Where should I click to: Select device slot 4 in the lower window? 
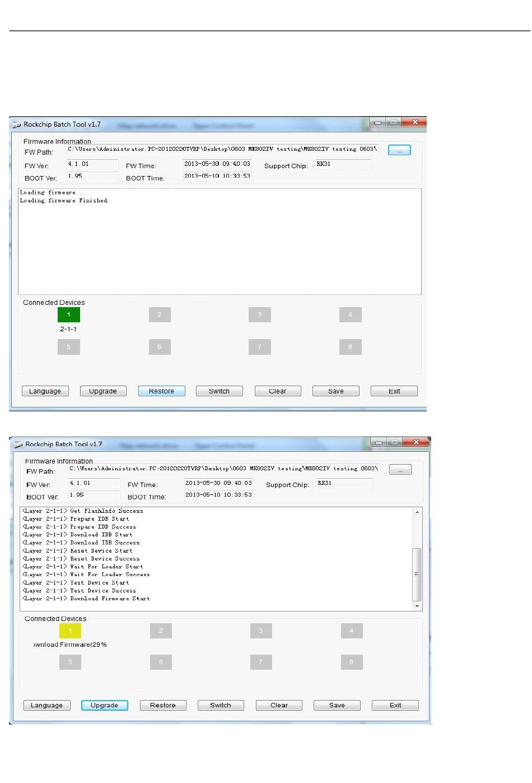tap(352, 631)
